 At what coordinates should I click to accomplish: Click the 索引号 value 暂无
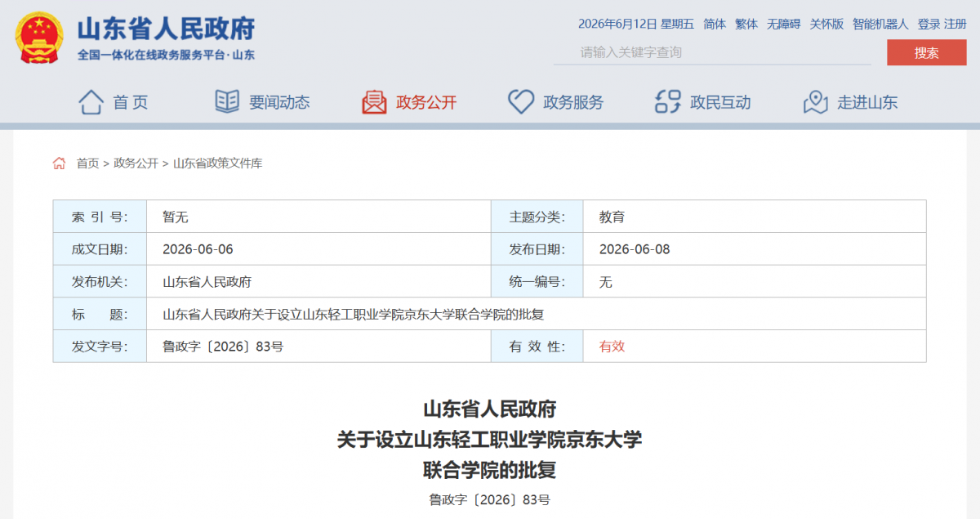pos(176,217)
